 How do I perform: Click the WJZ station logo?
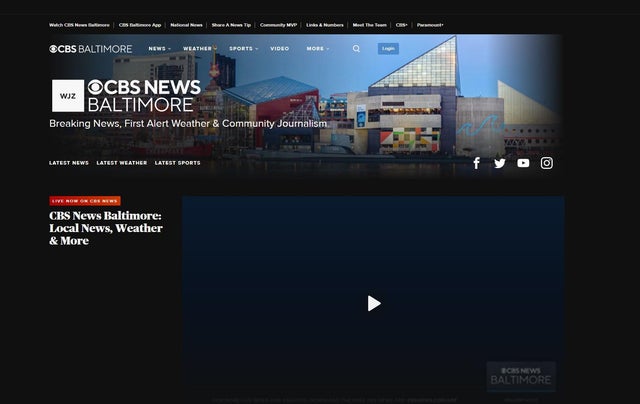coord(68,96)
